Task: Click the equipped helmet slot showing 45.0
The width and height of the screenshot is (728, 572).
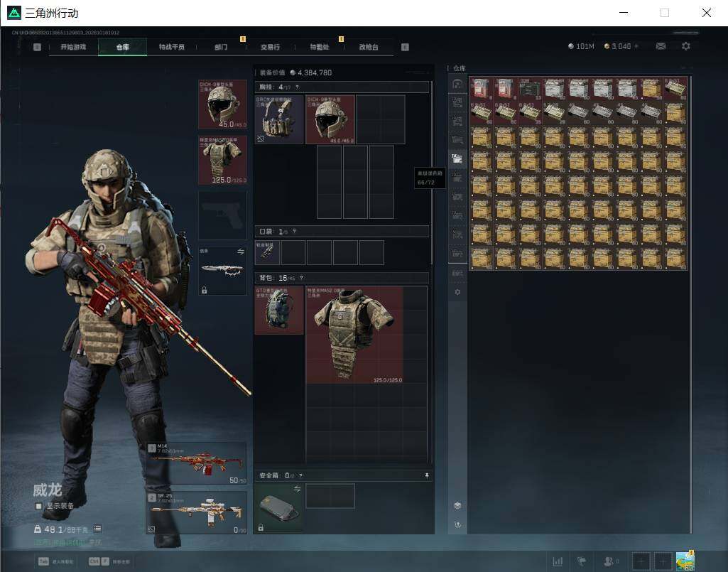Action: point(222,104)
